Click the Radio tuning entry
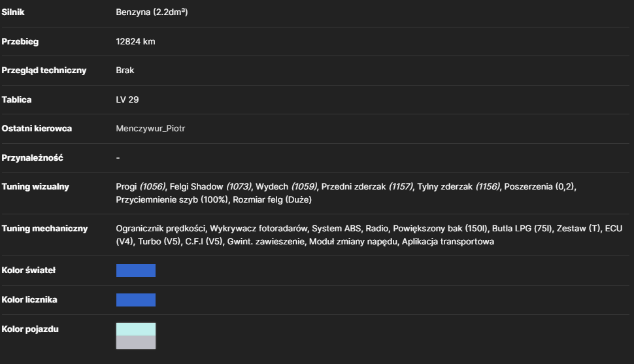 click(x=377, y=229)
